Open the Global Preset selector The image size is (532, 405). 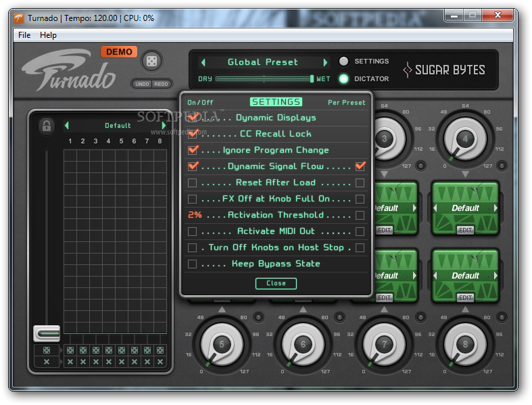point(263,62)
